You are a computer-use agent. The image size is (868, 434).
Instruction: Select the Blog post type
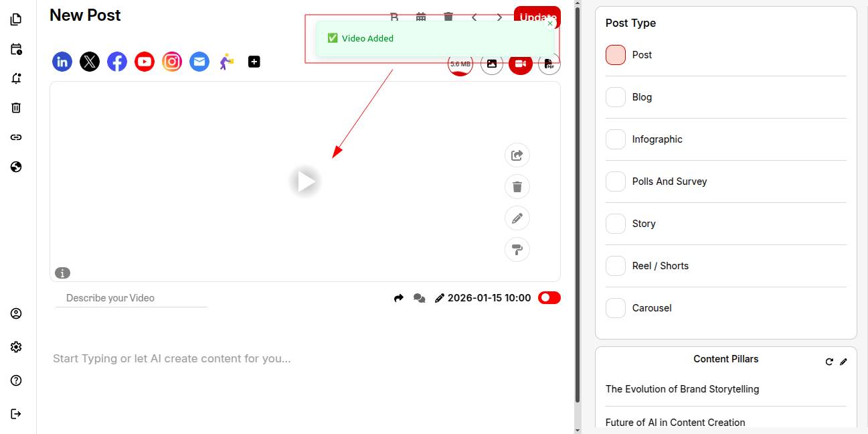coord(616,97)
